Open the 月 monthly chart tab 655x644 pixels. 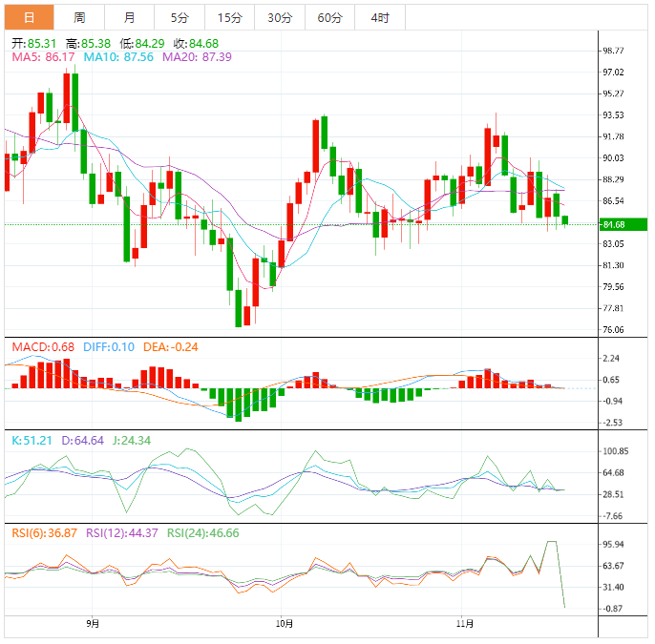[129, 17]
